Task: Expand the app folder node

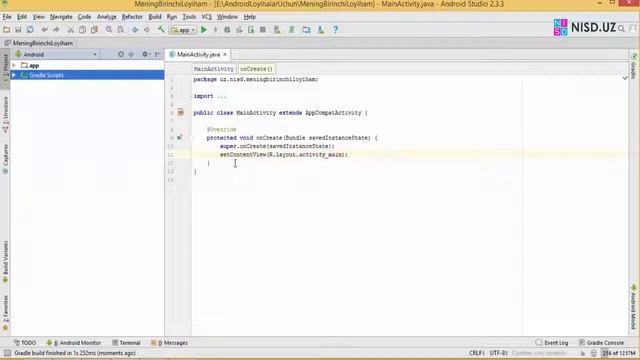Action: click(x=14, y=65)
